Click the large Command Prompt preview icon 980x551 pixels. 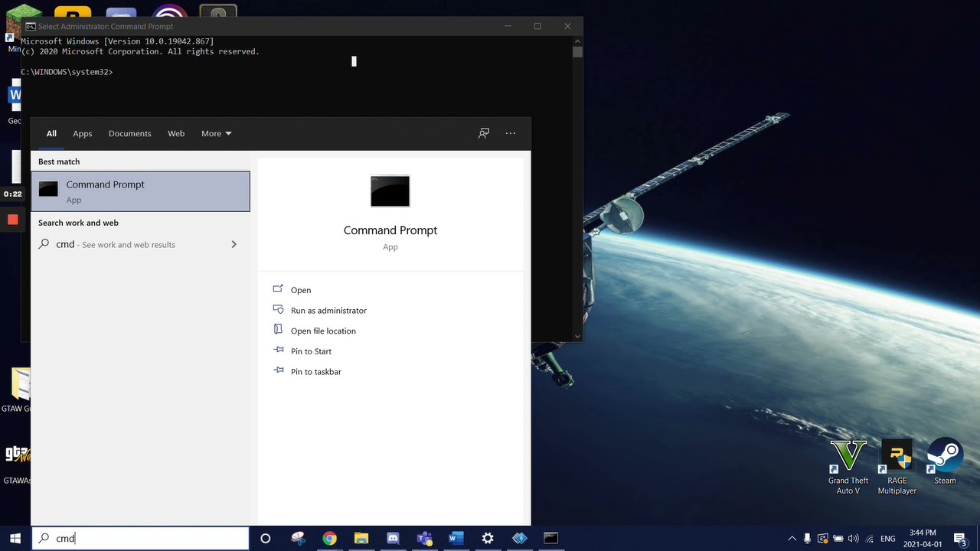(x=390, y=191)
